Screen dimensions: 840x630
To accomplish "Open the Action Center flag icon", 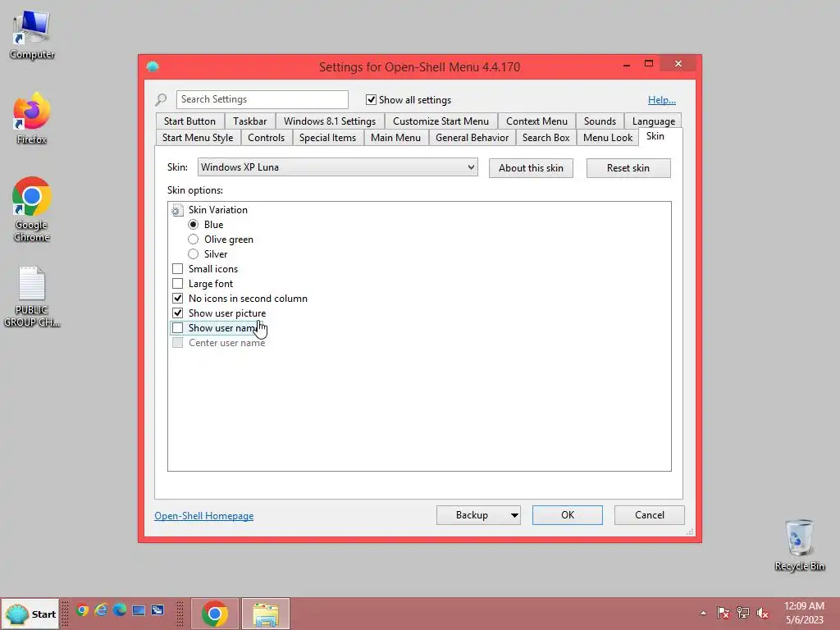I will pos(724,613).
